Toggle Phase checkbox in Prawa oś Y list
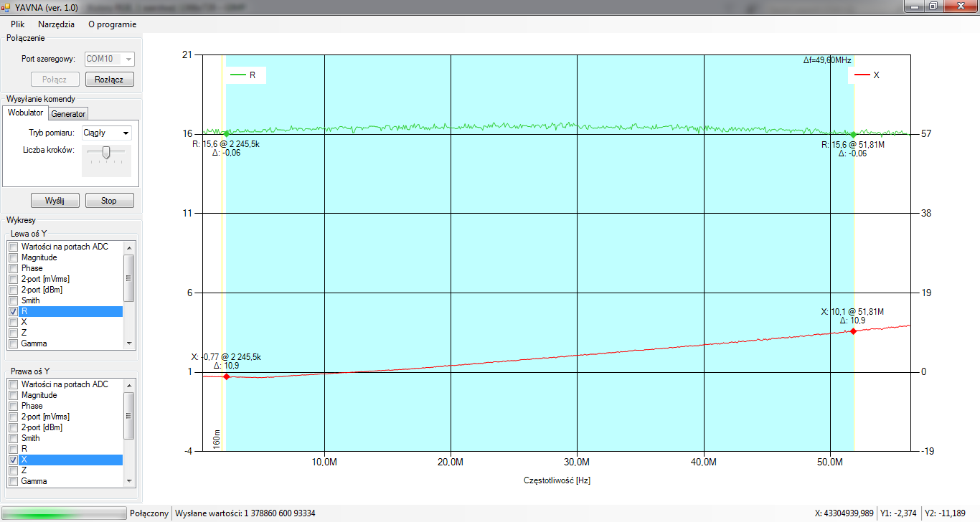Image resolution: width=980 pixels, height=522 pixels. pyautogui.click(x=13, y=406)
